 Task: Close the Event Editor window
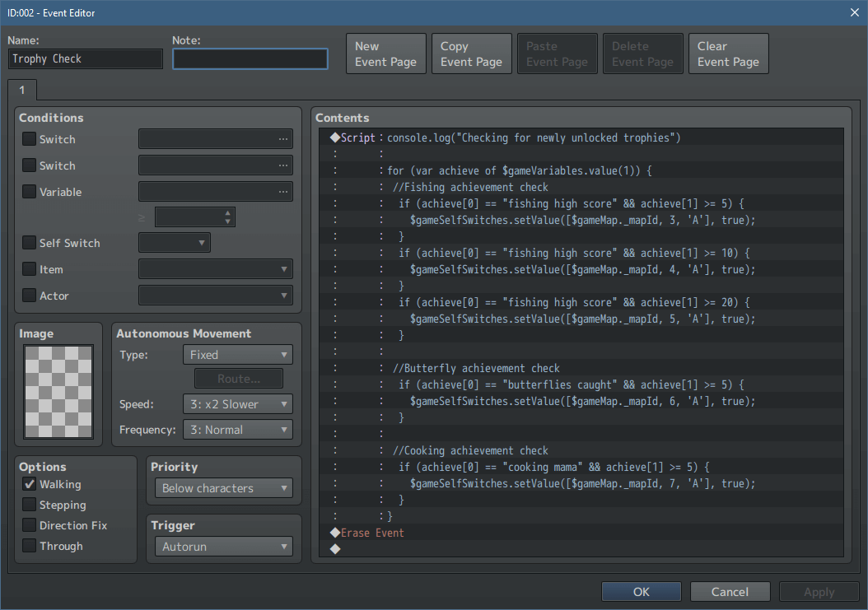[x=855, y=12]
